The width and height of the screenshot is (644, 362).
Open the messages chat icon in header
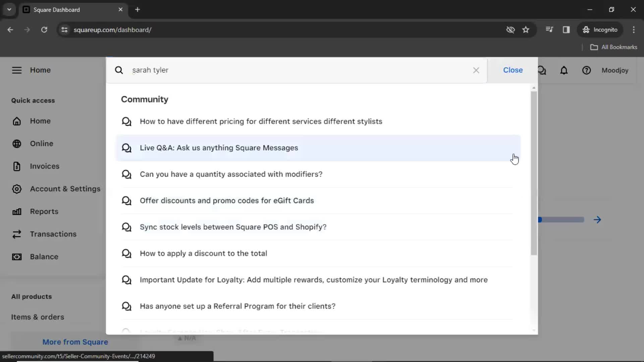point(542,70)
